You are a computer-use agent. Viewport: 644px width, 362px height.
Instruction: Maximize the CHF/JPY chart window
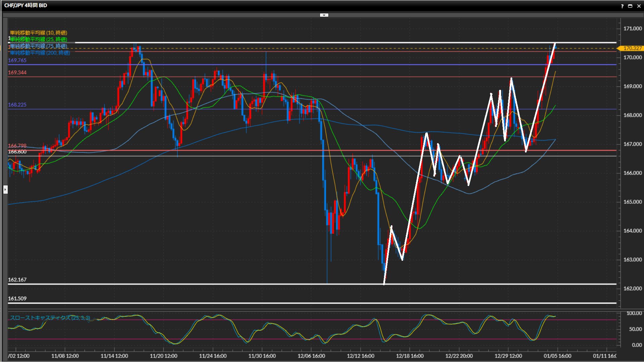pos(630,6)
